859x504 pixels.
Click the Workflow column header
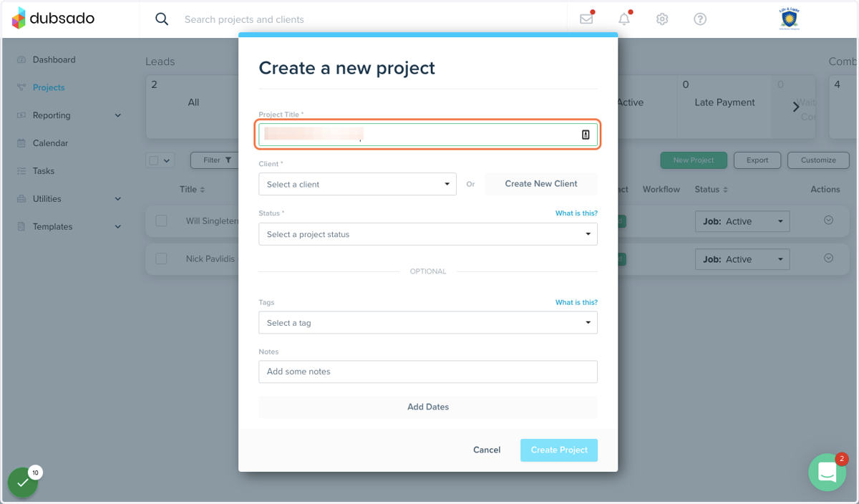pos(661,190)
